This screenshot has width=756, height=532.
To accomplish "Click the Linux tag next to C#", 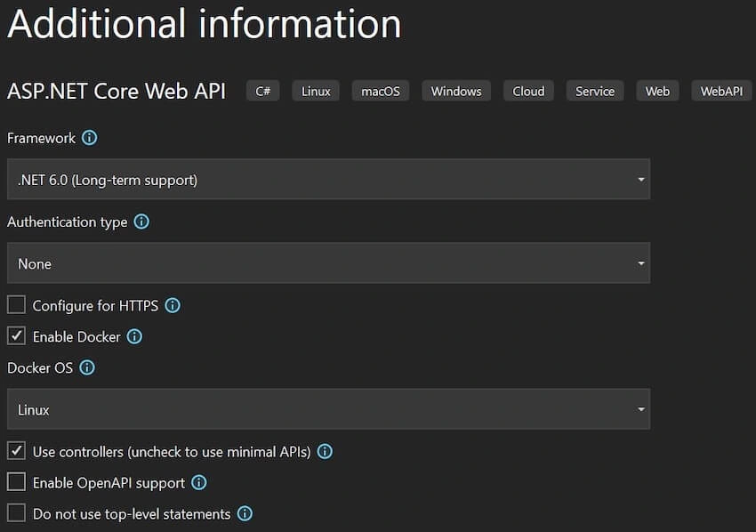I will point(316,91).
